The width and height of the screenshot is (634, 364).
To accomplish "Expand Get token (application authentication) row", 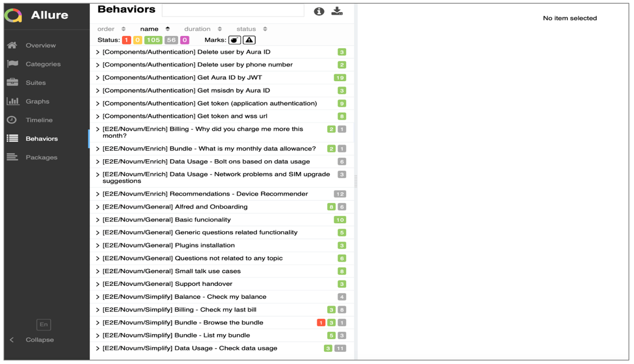I will click(222, 104).
